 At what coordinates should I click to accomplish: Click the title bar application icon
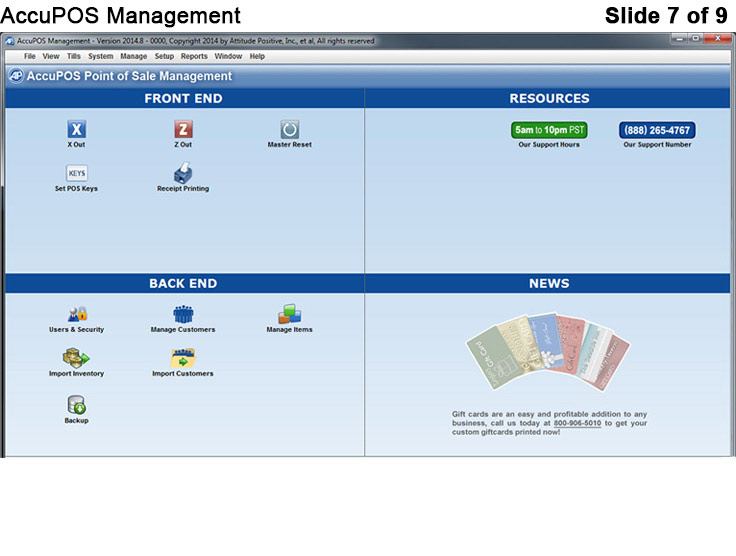pos(10,41)
